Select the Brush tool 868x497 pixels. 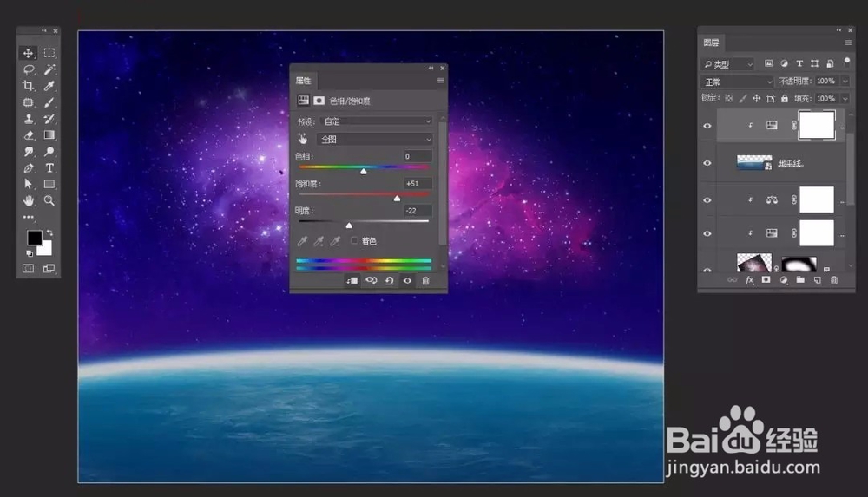click(x=49, y=102)
